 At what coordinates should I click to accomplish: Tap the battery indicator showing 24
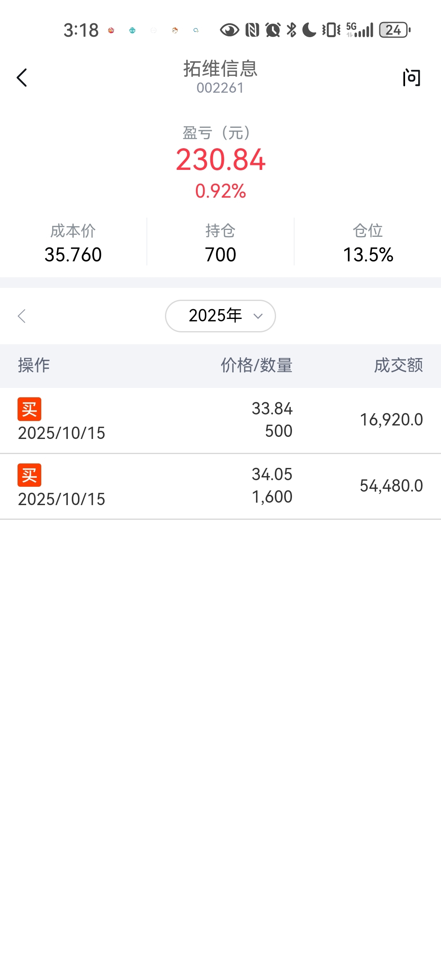pos(394,30)
